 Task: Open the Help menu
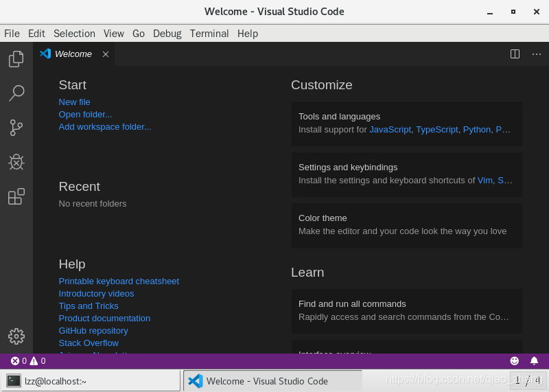point(248,34)
